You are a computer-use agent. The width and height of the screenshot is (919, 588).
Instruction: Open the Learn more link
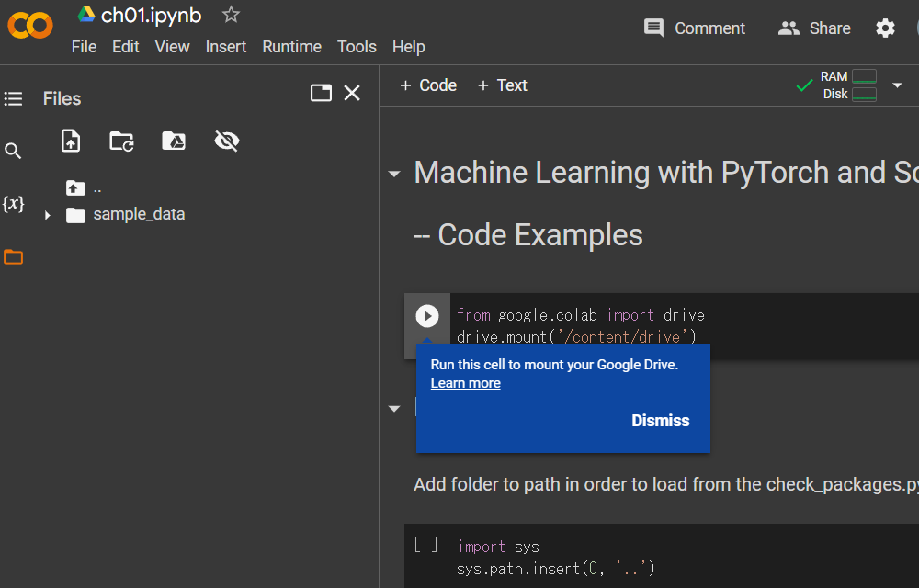click(x=465, y=383)
